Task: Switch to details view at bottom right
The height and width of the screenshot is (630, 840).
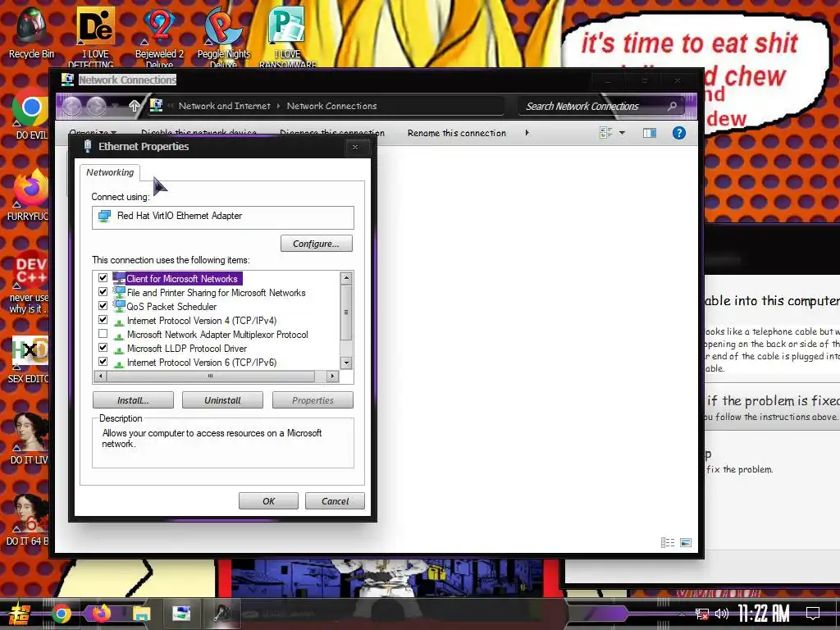Action: coord(668,543)
